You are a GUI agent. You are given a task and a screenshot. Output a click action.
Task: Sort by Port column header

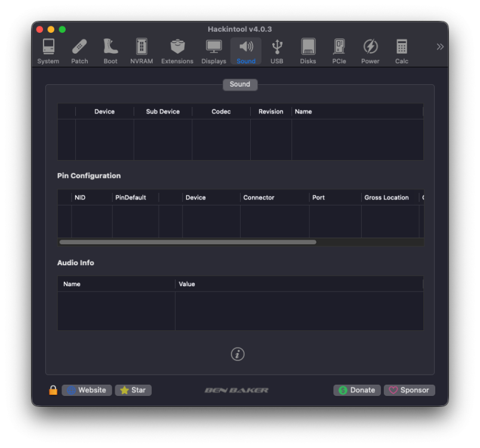point(335,198)
